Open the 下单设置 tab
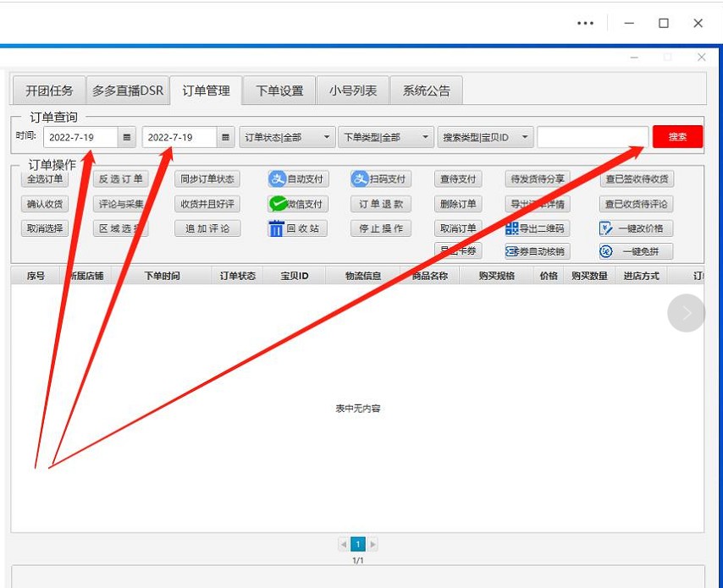The width and height of the screenshot is (723, 588). 279,91
